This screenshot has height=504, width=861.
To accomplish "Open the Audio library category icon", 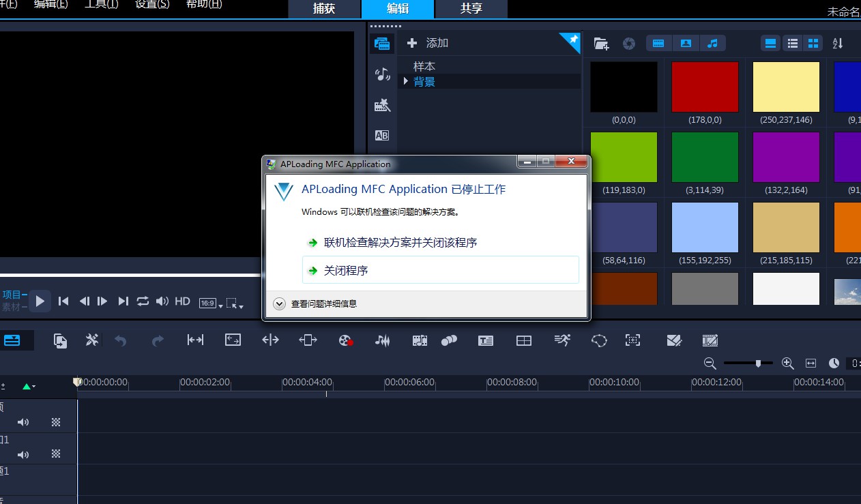I will (382, 74).
